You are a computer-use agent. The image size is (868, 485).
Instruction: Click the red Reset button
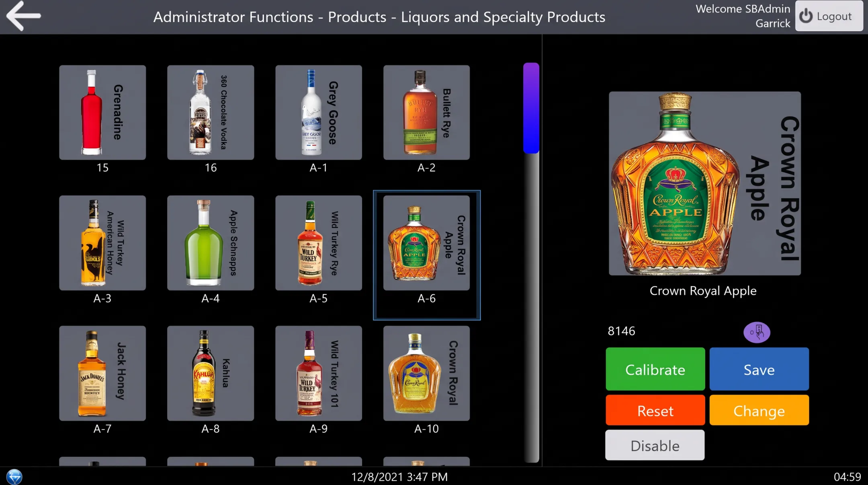pyautogui.click(x=655, y=410)
